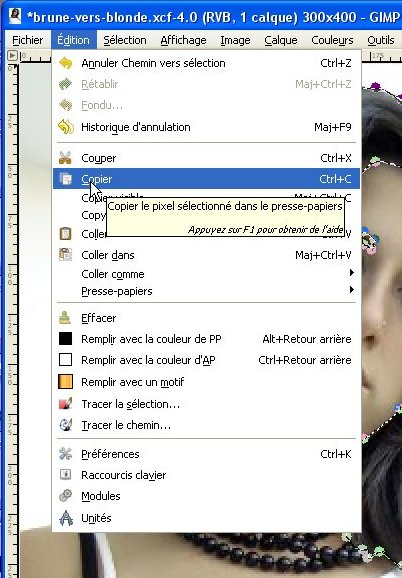This screenshot has width=402, height=578.
Task: Open the Affichage menu
Action: [x=183, y=40]
